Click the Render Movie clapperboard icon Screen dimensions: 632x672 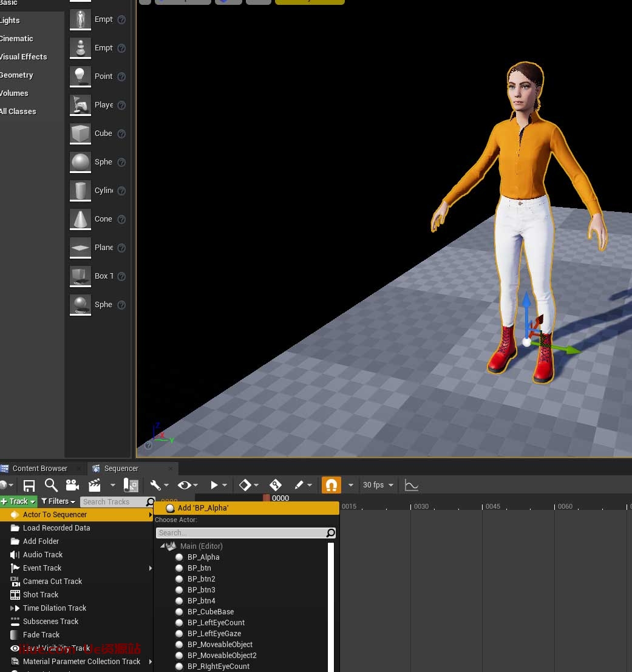(95, 485)
